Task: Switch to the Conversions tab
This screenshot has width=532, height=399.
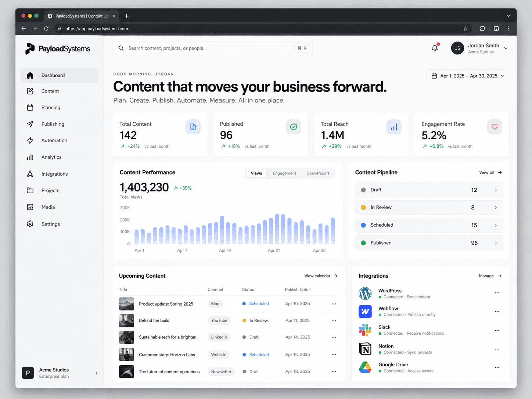Action: pos(318,173)
